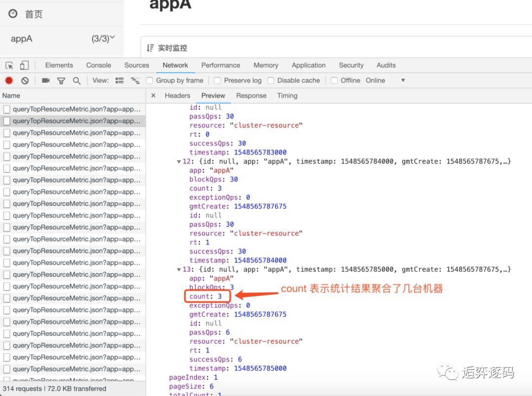The image size is (532, 396).
Task: Click timestamp 1548565783000 value
Action: pyautogui.click(x=260, y=152)
